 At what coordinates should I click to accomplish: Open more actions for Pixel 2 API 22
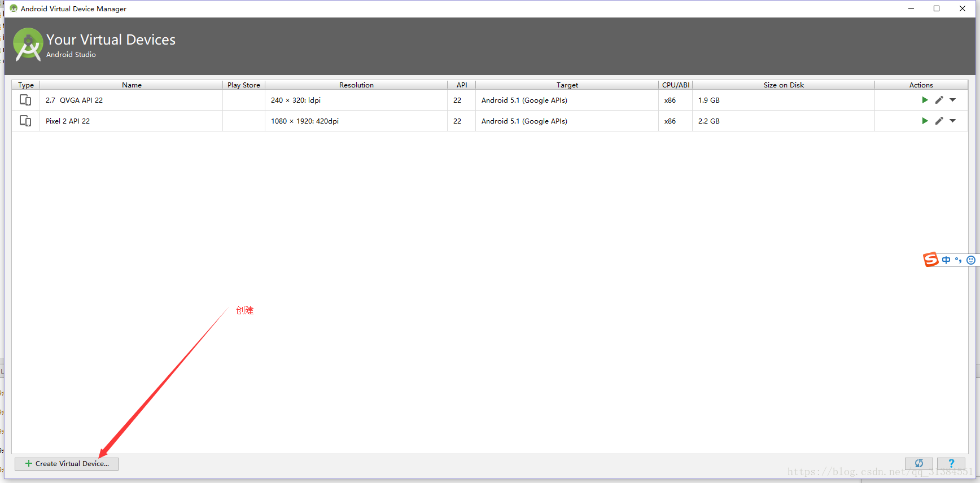952,121
